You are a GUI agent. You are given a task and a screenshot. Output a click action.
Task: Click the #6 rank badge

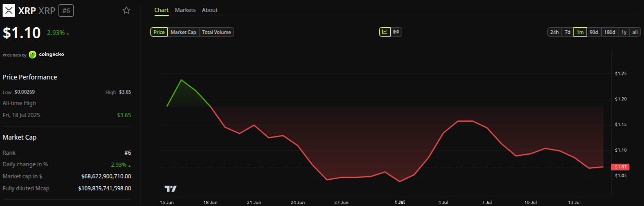click(66, 10)
